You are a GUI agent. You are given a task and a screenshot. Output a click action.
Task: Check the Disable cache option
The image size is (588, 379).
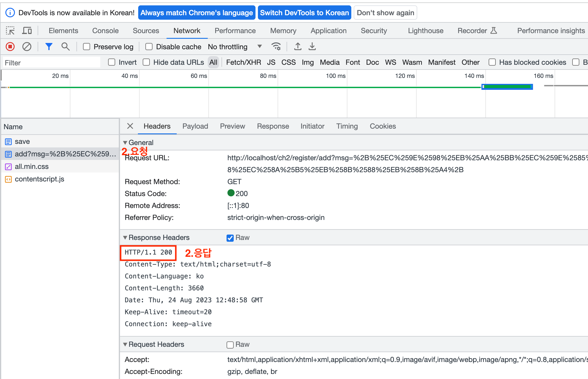click(149, 47)
